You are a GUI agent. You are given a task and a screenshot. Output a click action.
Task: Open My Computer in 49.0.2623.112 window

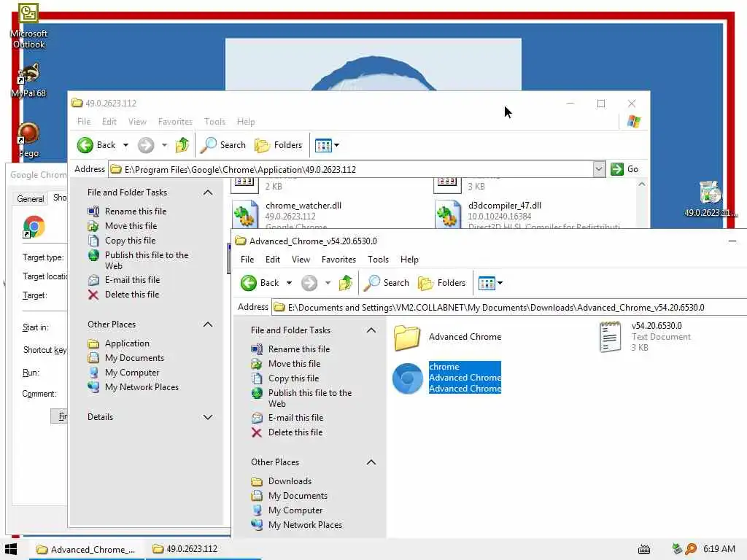pyautogui.click(x=123, y=373)
